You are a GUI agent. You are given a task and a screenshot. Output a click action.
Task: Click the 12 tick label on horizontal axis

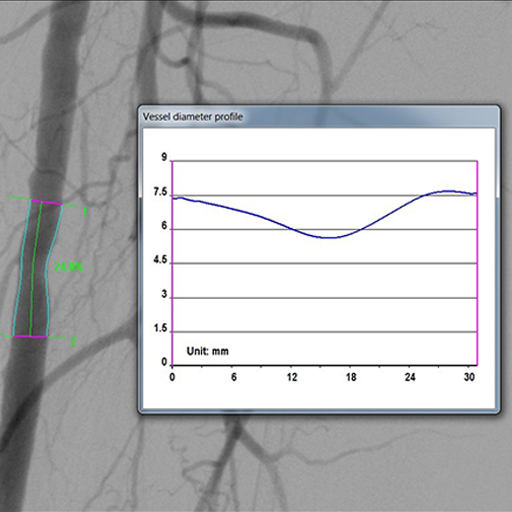292,377
